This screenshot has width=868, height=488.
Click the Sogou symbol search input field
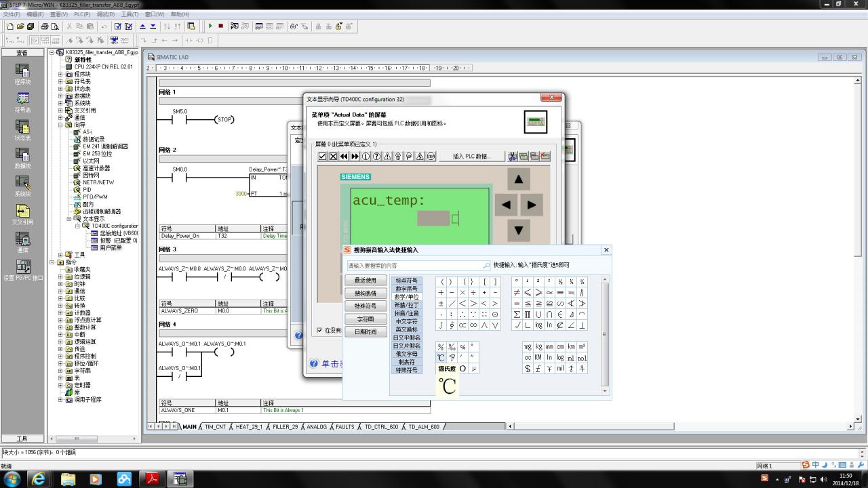[418, 266]
